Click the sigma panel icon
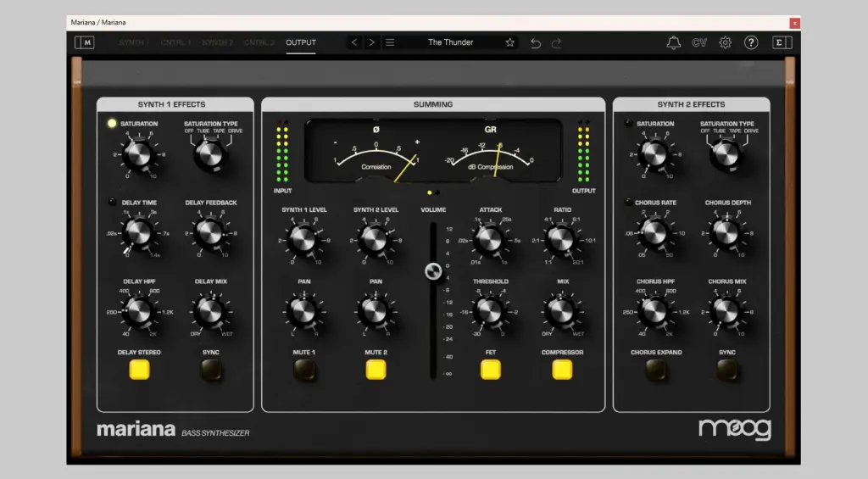The height and width of the screenshot is (479, 868). (782, 42)
